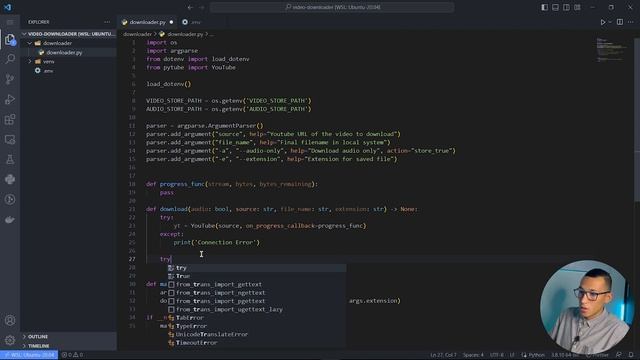640x360 pixels.
Task: Open Source Control view
Action: point(10,79)
